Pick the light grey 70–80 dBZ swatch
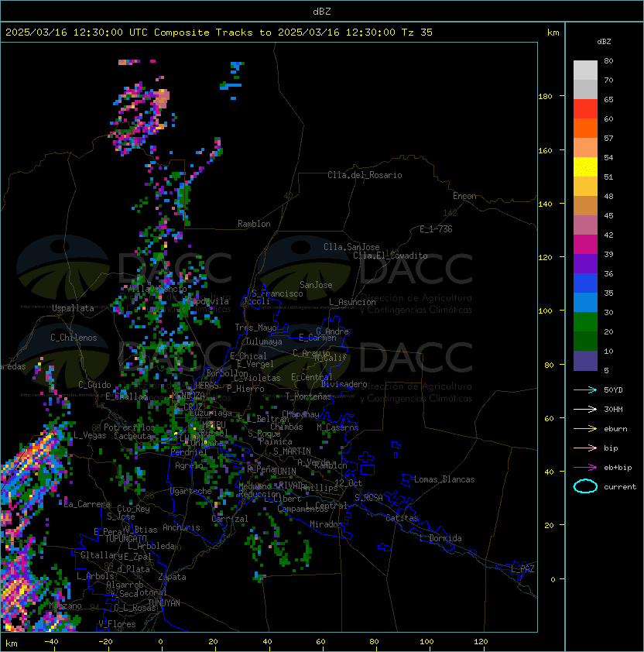 pos(585,70)
